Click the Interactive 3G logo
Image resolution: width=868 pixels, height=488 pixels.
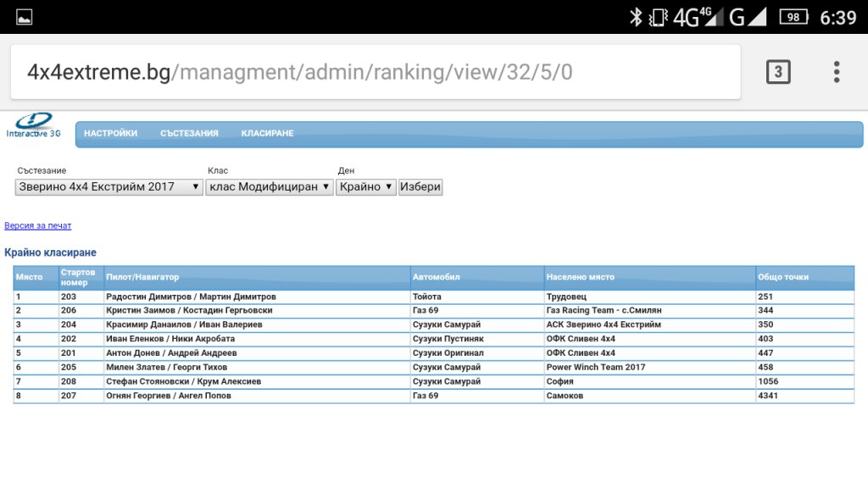pyautogui.click(x=34, y=126)
